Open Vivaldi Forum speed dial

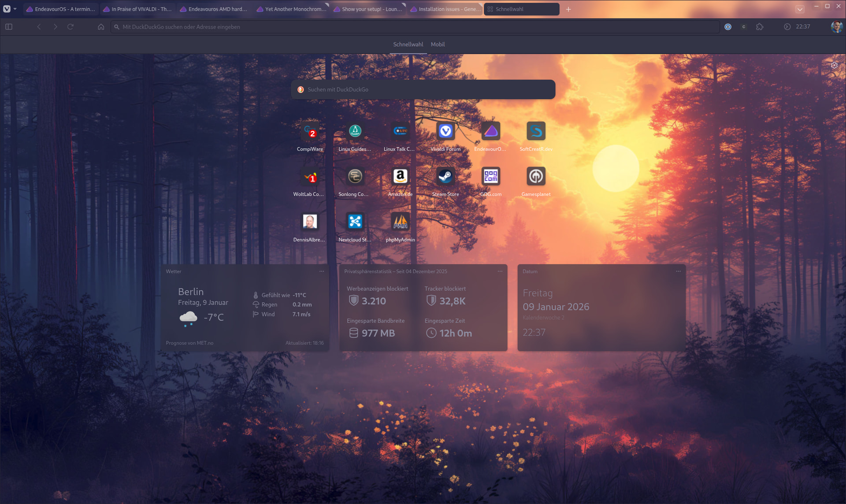(x=445, y=131)
